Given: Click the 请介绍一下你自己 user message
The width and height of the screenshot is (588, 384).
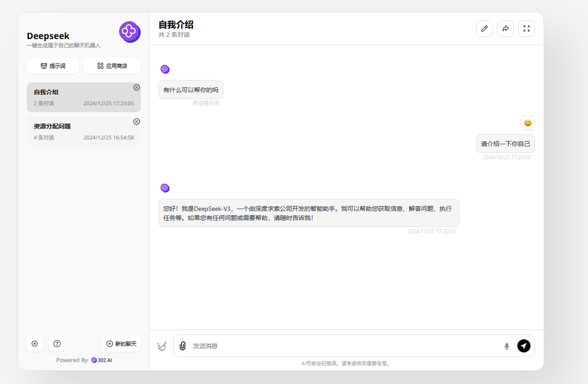Looking at the screenshot, I should (x=505, y=144).
